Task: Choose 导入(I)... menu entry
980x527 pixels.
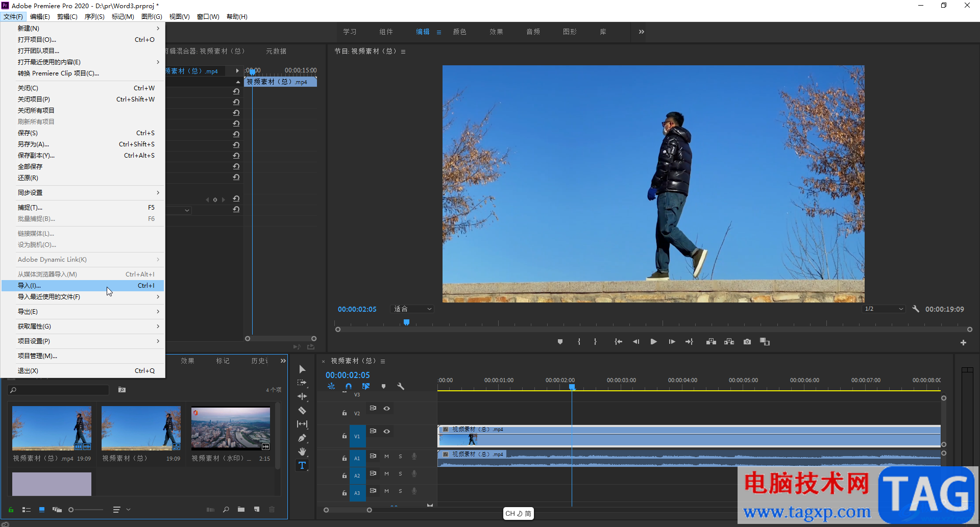Action: tap(83, 286)
